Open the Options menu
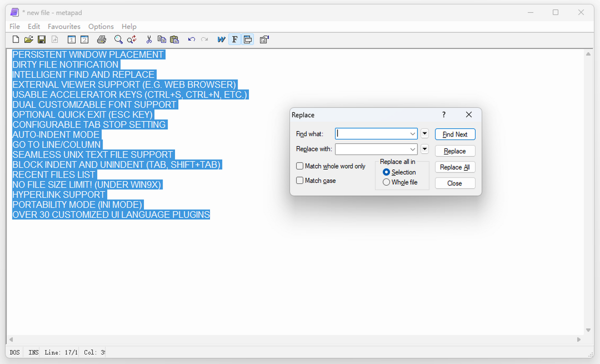 [x=101, y=26]
